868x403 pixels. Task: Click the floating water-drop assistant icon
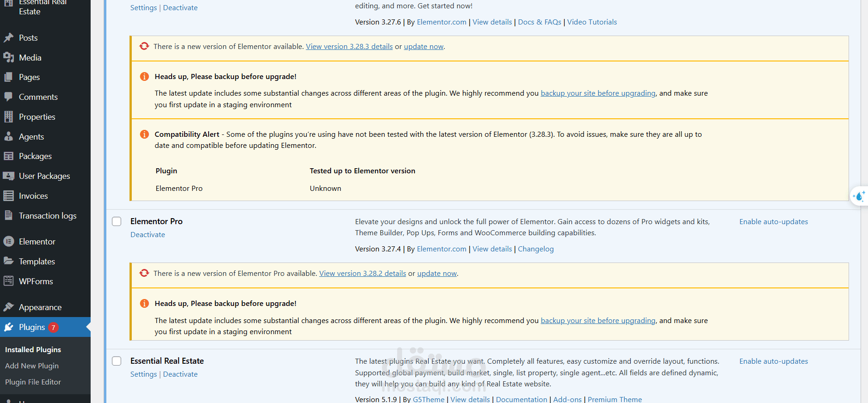(x=859, y=196)
